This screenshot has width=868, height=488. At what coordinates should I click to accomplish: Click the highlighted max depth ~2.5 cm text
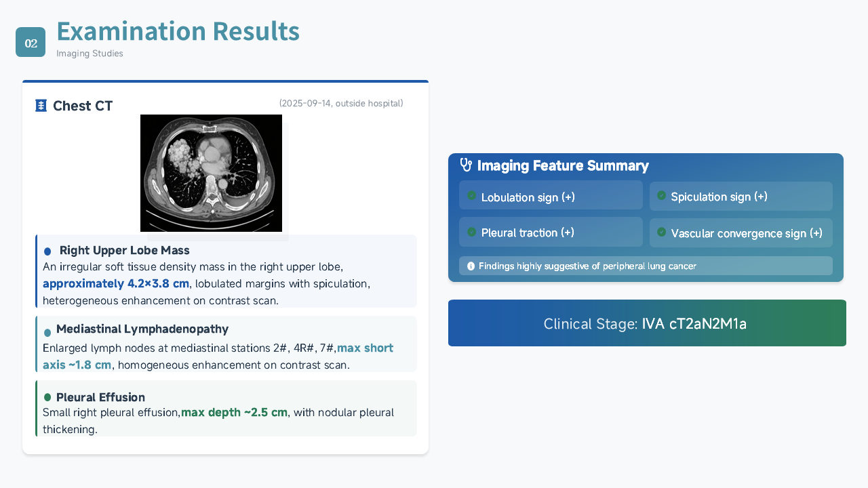click(x=234, y=412)
